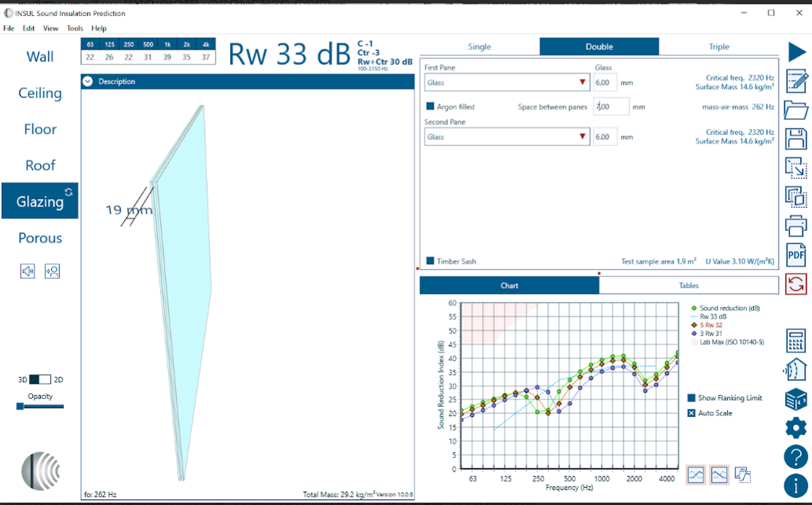
Task: Click the large Rw 33 dB result
Action: pyautogui.click(x=289, y=54)
